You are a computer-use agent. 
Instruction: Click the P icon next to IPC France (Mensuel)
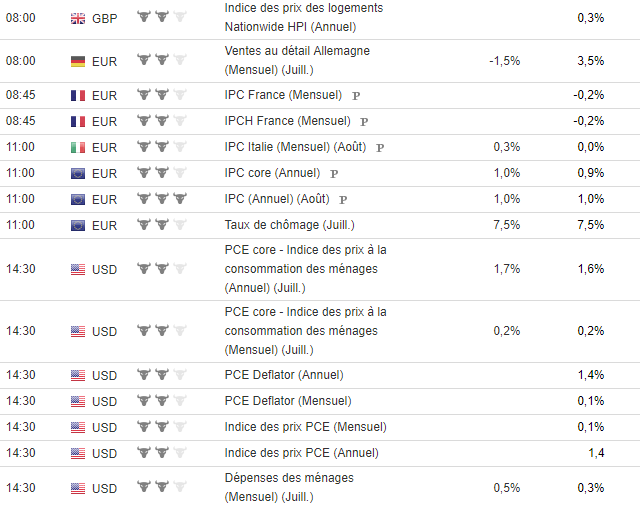tap(355, 96)
